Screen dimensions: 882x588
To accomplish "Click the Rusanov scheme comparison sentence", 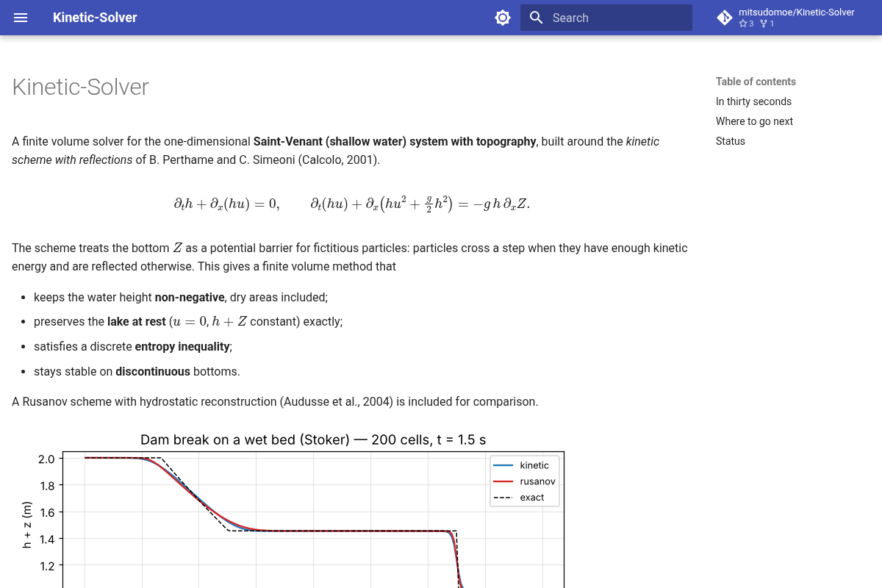I will pos(275,401).
